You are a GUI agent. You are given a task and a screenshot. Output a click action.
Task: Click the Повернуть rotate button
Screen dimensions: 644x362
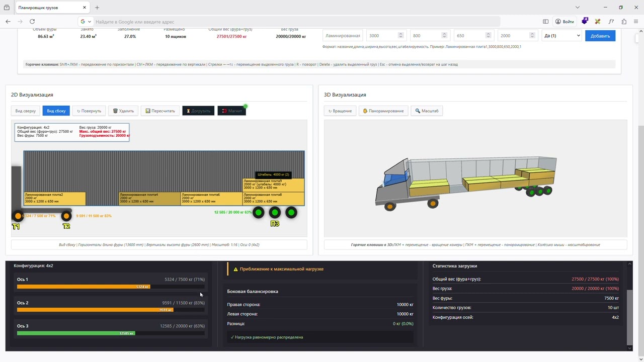coord(89,111)
